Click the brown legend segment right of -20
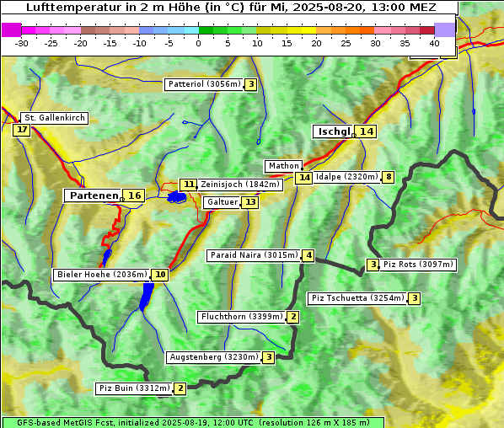This screenshot has height=428, width=504. pyautogui.click(x=88, y=30)
